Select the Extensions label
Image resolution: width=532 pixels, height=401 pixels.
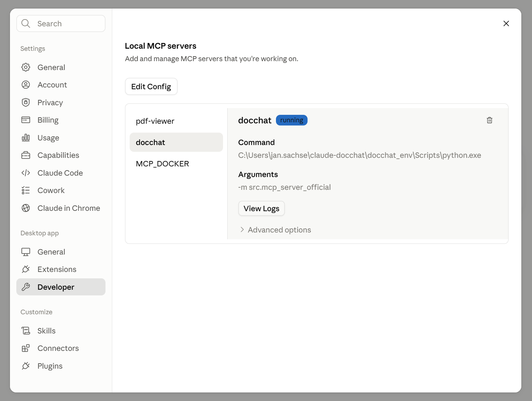[x=57, y=269]
